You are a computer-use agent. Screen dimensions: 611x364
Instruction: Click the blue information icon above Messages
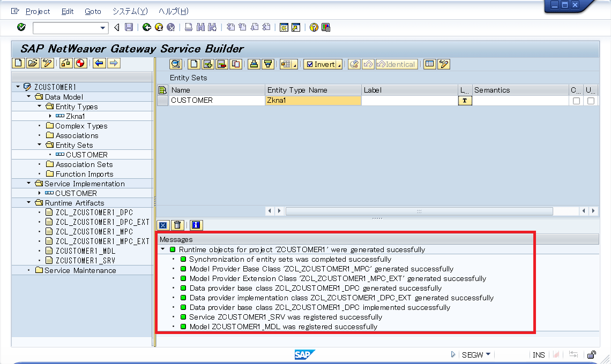(x=196, y=225)
